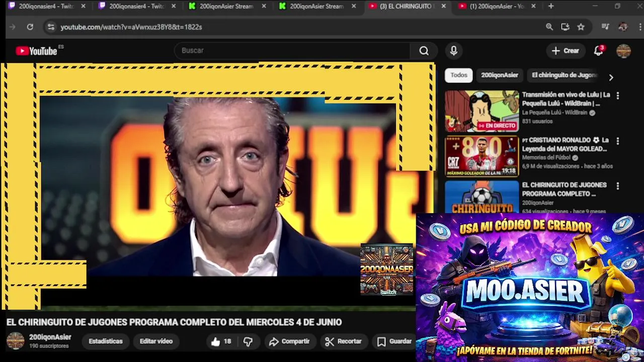The height and width of the screenshot is (362, 644).
Task: Click the install app icon in address bar
Action: [565, 27]
